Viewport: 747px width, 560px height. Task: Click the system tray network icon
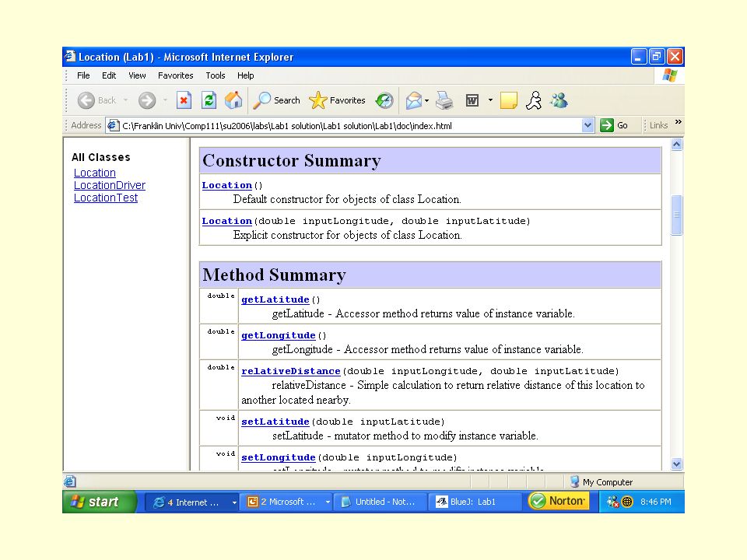tap(612, 502)
